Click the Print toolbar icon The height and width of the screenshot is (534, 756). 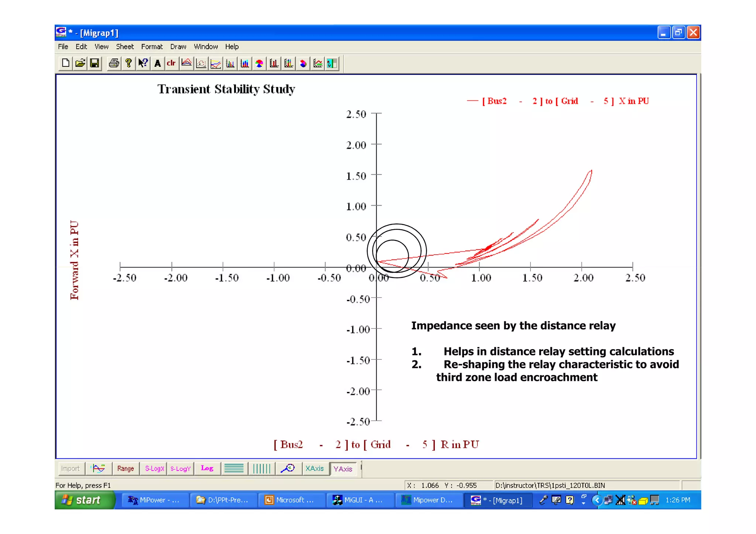coord(114,63)
